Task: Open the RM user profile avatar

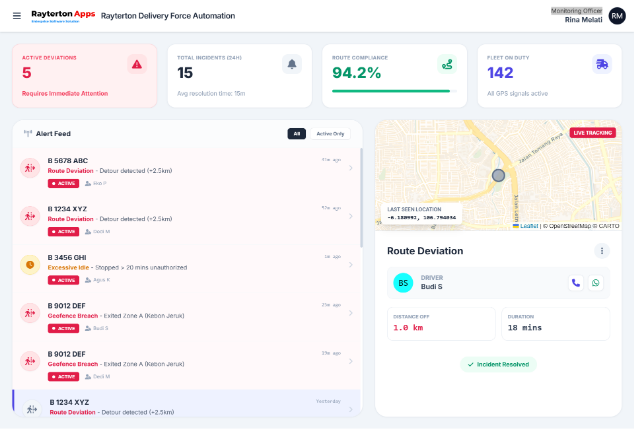Action: (618, 16)
